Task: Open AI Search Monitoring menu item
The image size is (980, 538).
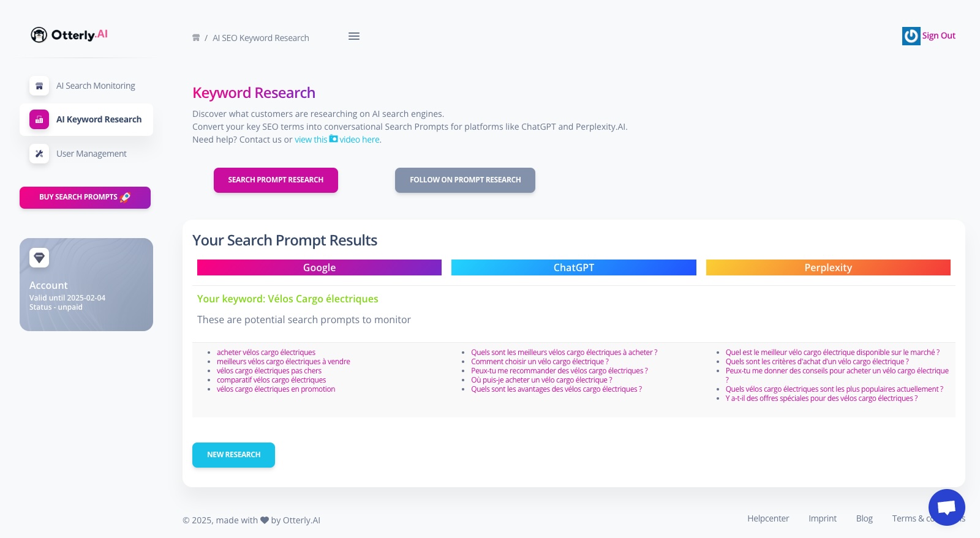Action: point(86,86)
